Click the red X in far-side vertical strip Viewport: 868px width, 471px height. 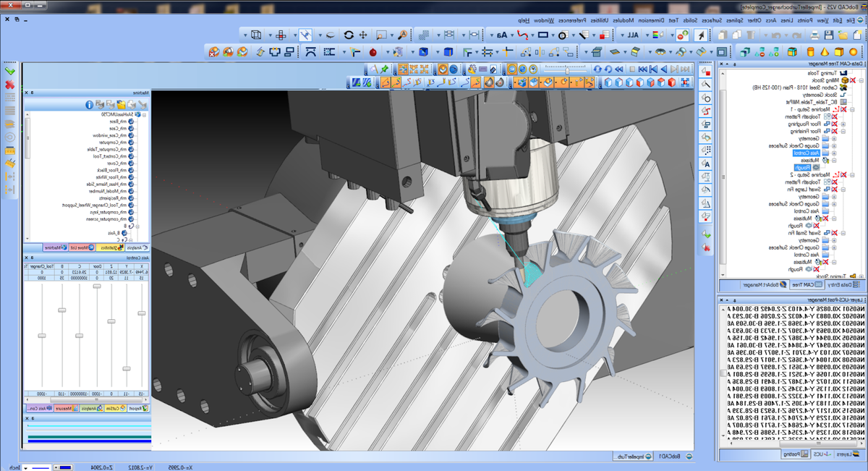pos(9,85)
